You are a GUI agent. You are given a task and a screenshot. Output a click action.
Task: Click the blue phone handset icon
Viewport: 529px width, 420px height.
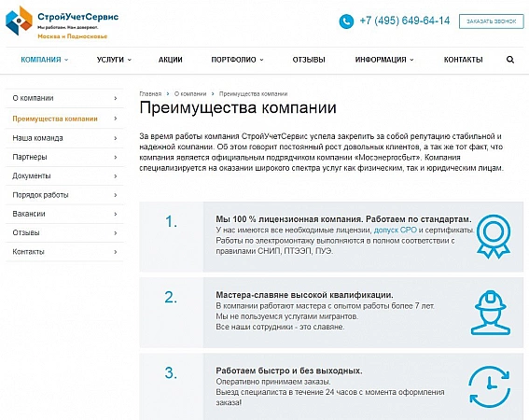point(346,21)
